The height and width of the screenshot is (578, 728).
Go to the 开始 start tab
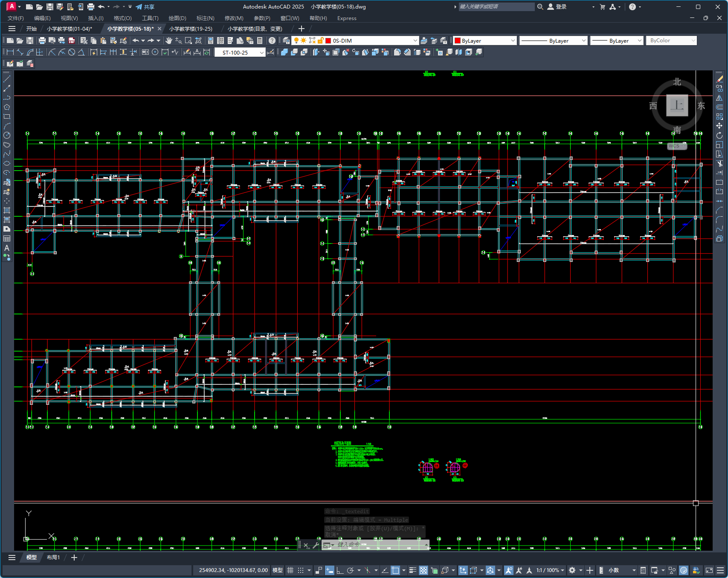(31, 29)
